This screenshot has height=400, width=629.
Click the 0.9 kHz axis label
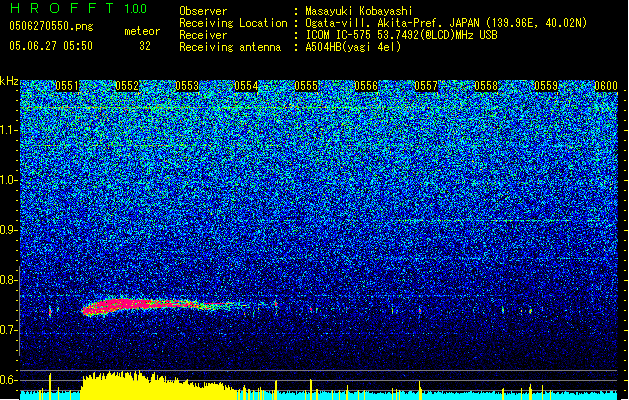[9, 230]
